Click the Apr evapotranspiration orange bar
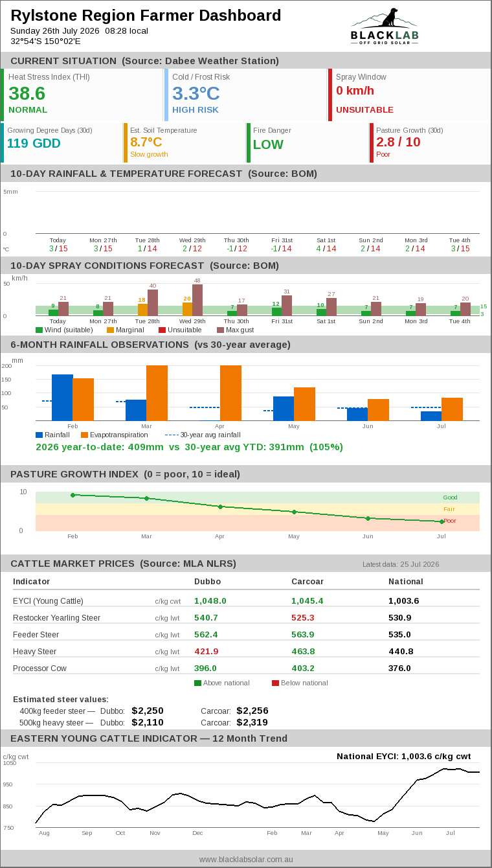This screenshot has height=868, width=492. [x=230, y=393]
